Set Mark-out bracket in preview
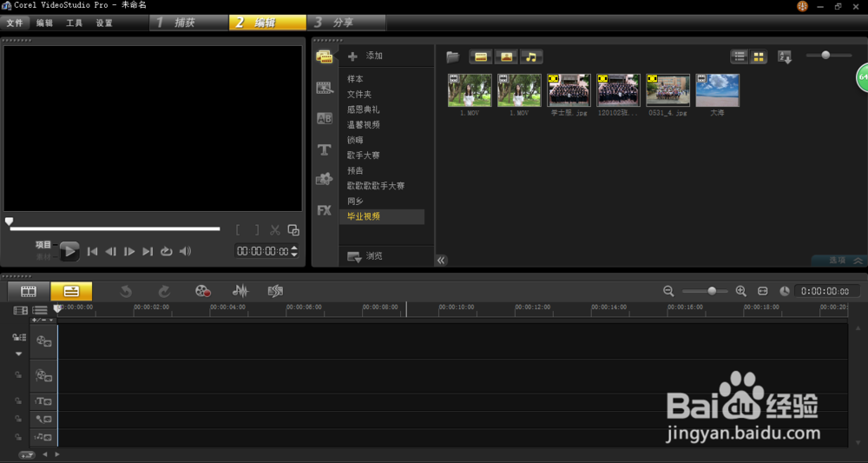The height and width of the screenshot is (463, 868). tap(256, 230)
